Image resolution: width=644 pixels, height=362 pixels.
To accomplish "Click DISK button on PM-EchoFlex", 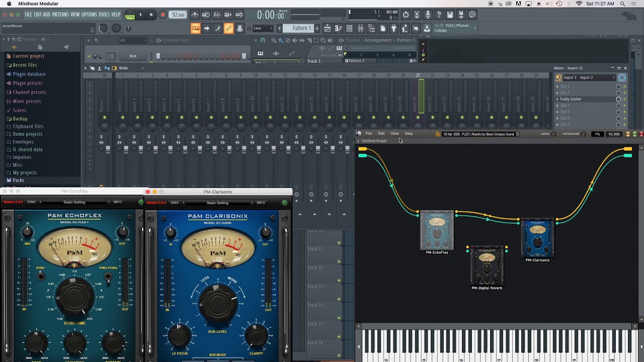I will click(x=31, y=202).
